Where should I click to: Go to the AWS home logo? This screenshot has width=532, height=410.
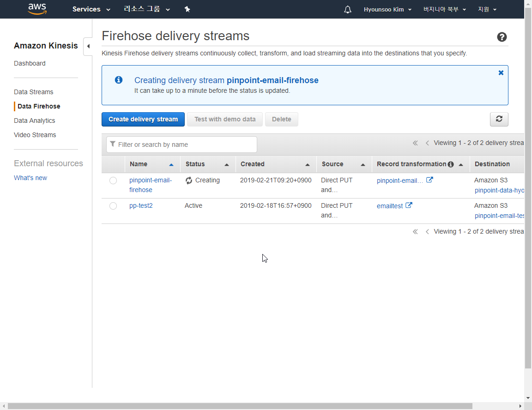[x=37, y=9]
